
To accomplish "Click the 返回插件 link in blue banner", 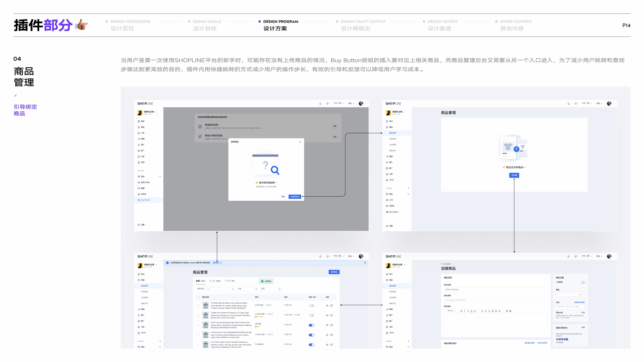I will tap(217, 262).
